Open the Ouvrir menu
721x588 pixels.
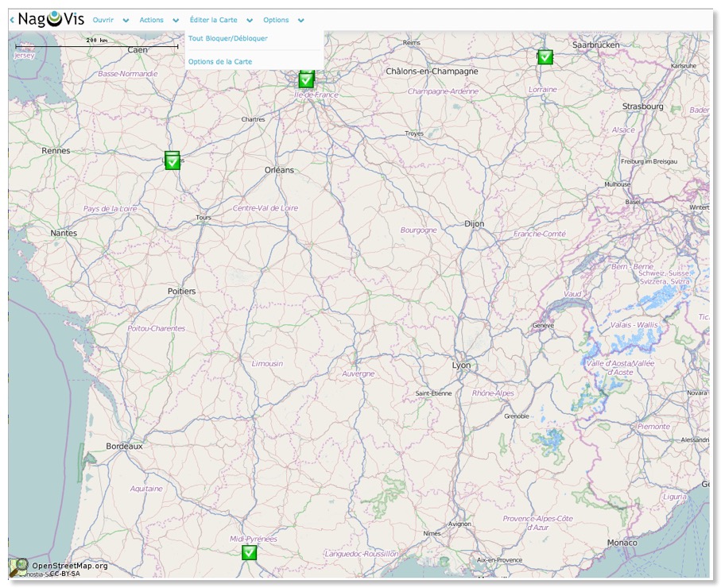103,20
